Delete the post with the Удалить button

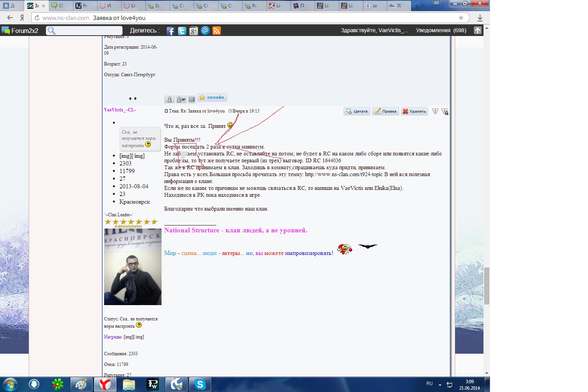click(414, 111)
